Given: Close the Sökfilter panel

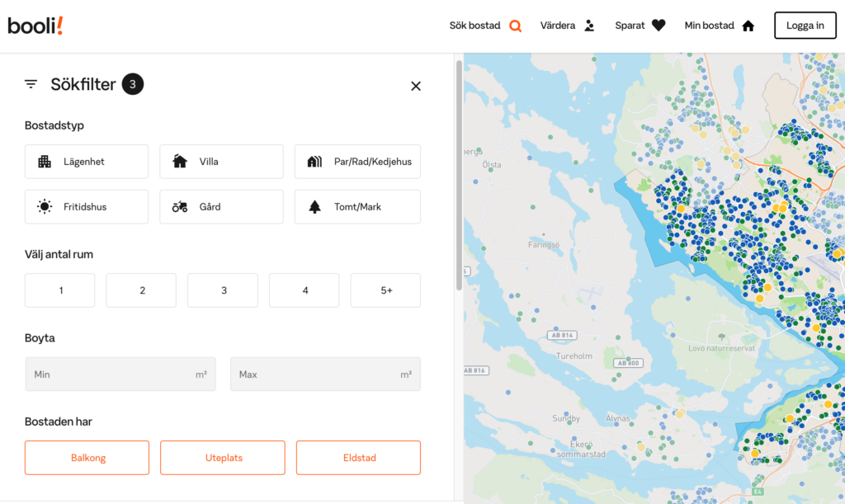Looking at the screenshot, I should [416, 86].
